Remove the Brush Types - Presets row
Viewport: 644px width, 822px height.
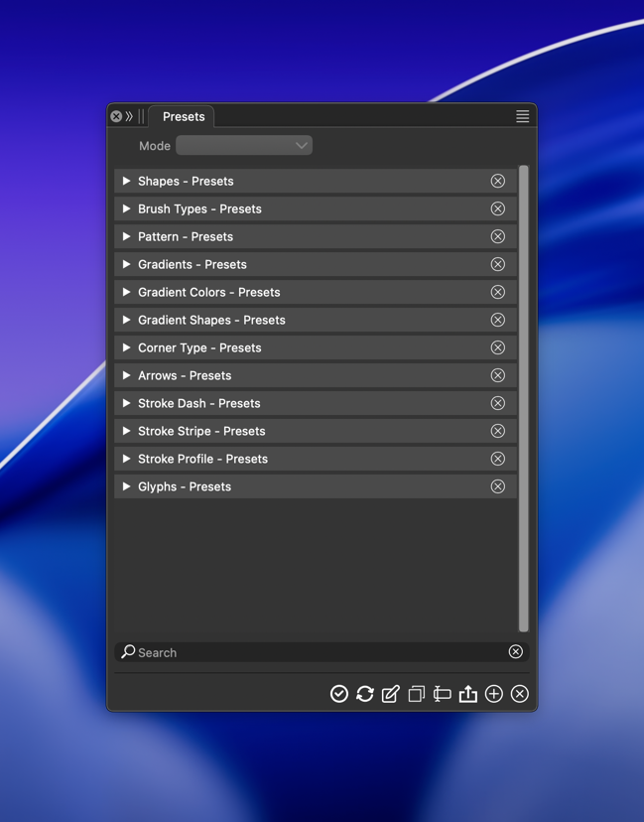498,209
